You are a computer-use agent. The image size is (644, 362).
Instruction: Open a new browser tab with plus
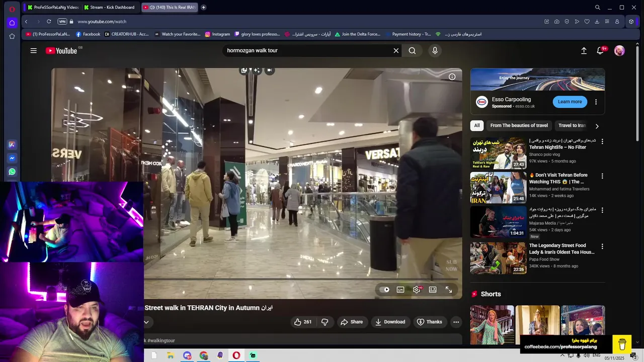coord(203,7)
